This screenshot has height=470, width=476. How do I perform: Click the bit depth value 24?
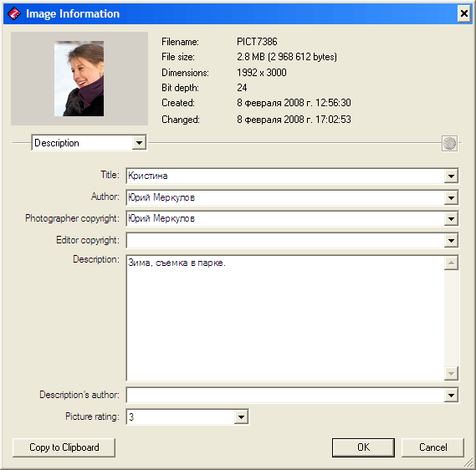coord(242,88)
